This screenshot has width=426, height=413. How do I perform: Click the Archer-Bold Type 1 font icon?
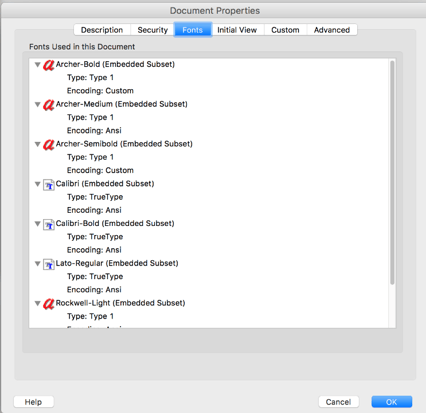(48, 65)
